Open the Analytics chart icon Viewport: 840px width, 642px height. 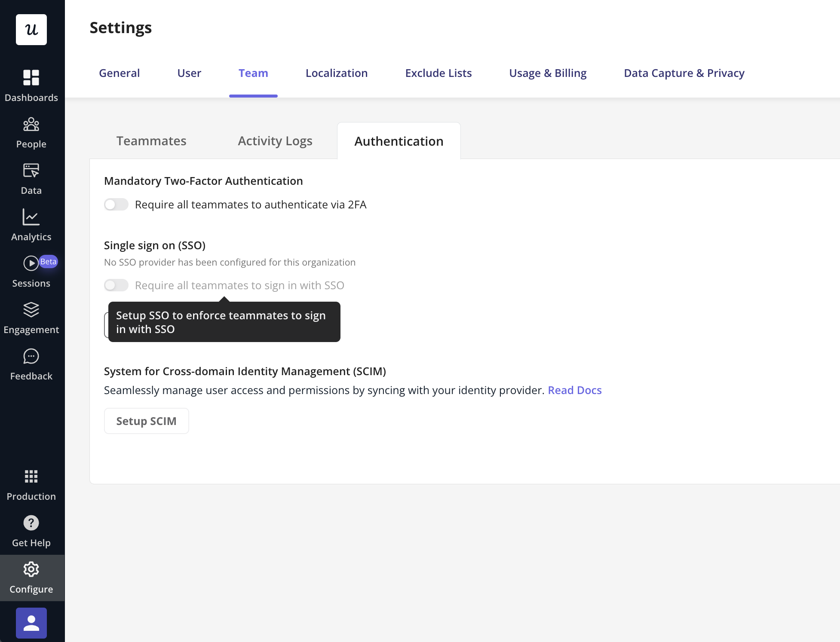(31, 217)
